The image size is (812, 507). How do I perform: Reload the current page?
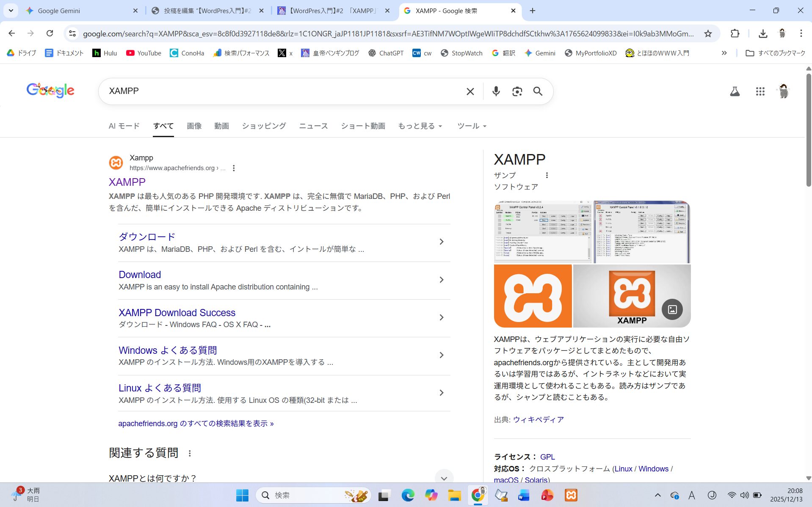coord(50,33)
